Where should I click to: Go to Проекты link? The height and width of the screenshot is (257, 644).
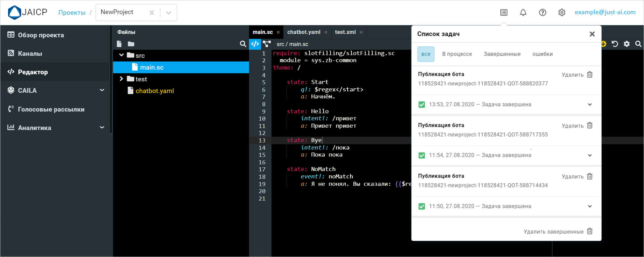pyautogui.click(x=72, y=13)
